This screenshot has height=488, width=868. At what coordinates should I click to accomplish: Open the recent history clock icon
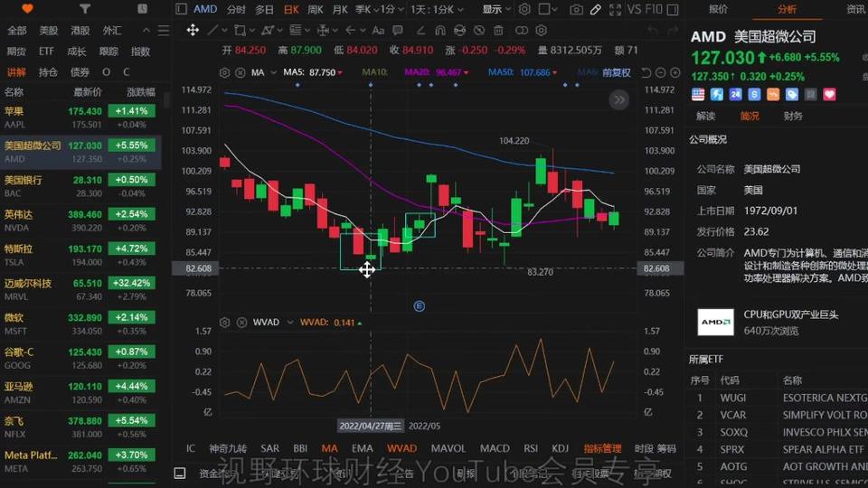click(x=142, y=9)
